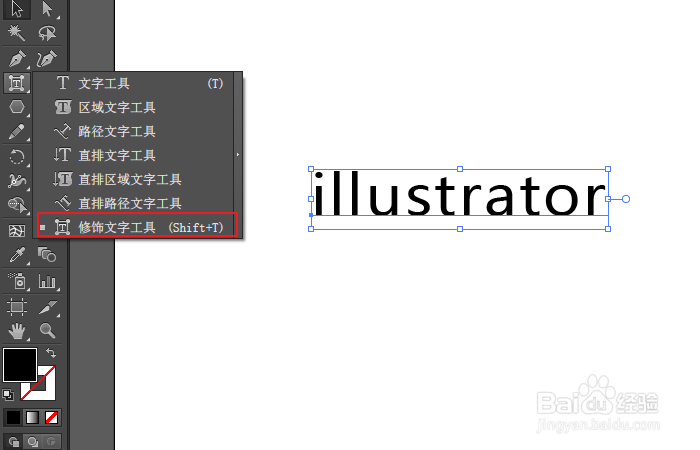Select the Polygon shape tool
Screen dimensions: 700x450
(x=17, y=107)
